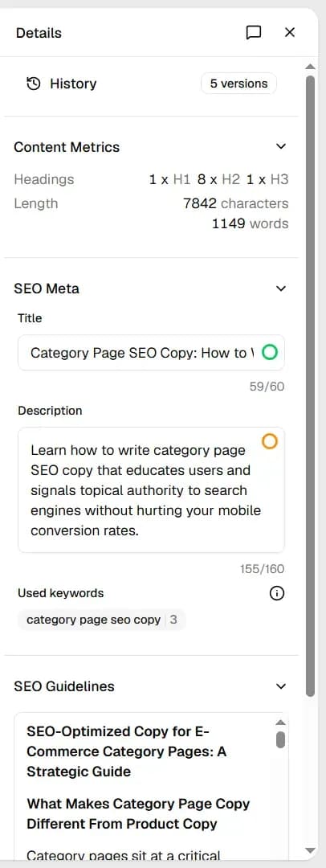This screenshot has height=868, width=326.
Task: Click the guidelines box scroll up arrow
Action: coord(280,722)
